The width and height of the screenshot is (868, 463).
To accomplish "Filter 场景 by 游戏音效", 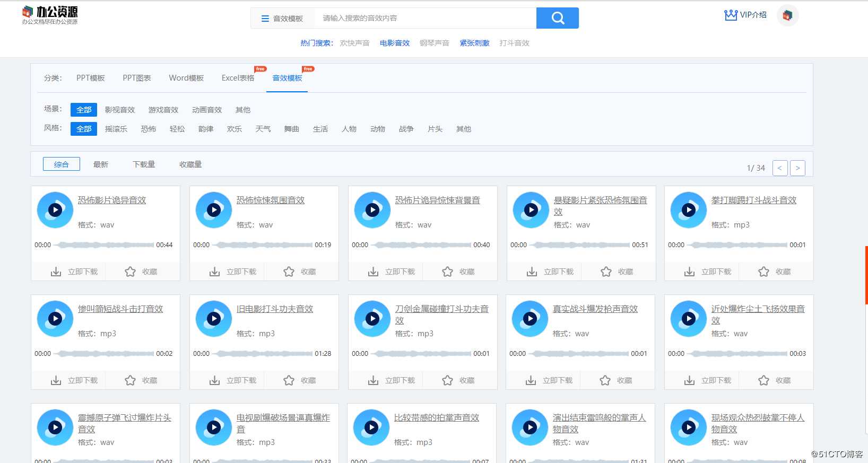I will [163, 110].
